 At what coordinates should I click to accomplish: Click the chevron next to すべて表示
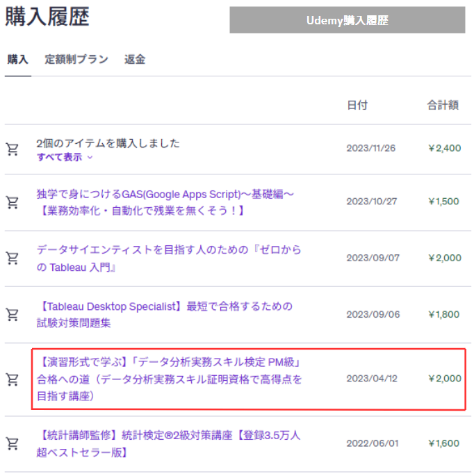pyautogui.click(x=90, y=157)
